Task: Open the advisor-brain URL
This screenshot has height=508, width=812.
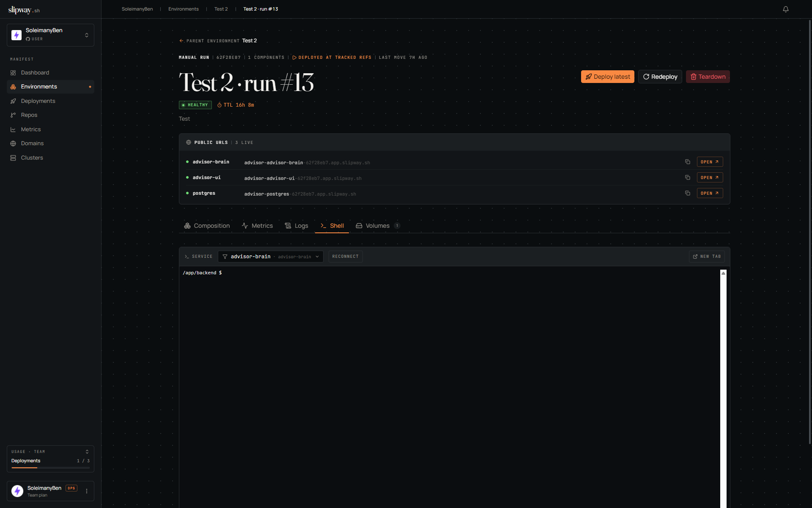Action: click(710, 162)
